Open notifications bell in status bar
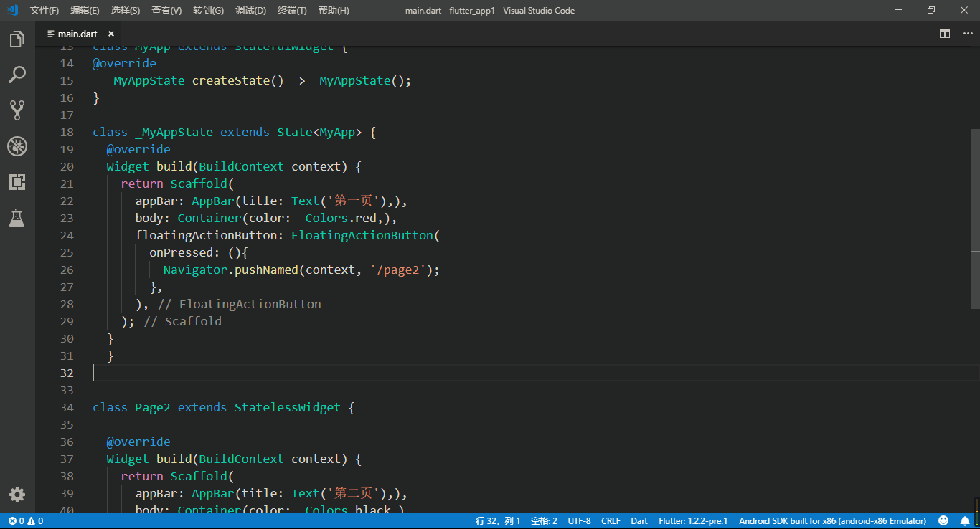The height and width of the screenshot is (529, 980). click(965, 521)
